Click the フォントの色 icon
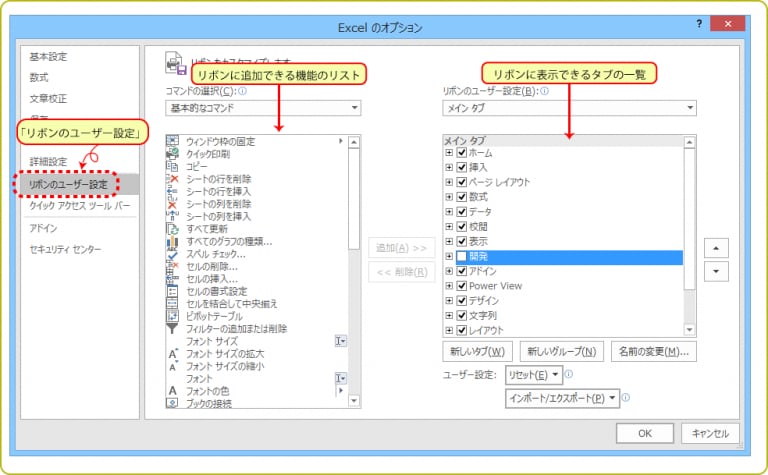The height and width of the screenshot is (475, 768). tap(172, 391)
